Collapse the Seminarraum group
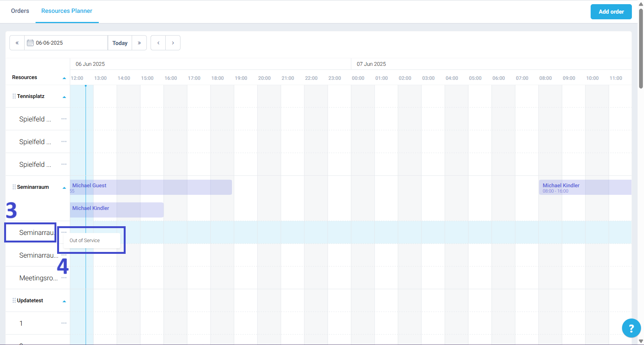 (x=64, y=188)
